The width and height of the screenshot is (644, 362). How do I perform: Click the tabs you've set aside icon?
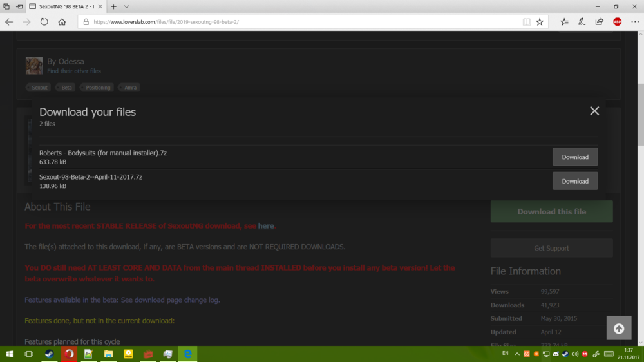tap(6, 6)
